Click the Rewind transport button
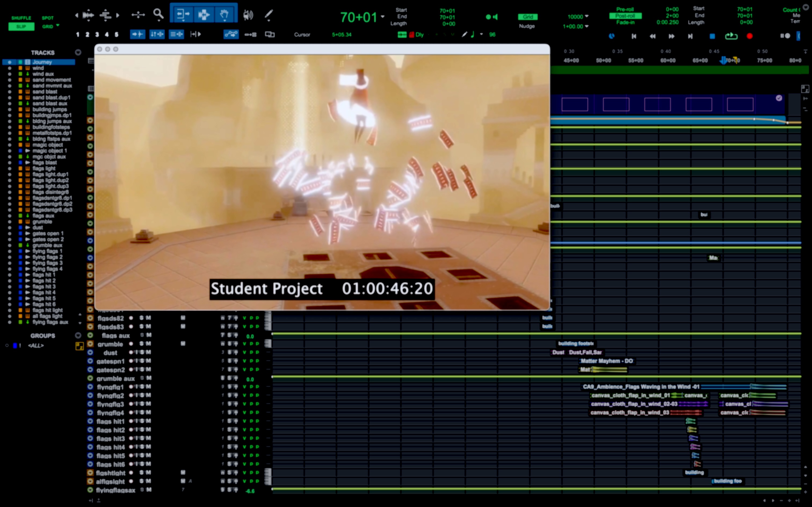The height and width of the screenshot is (507, 812). (x=653, y=36)
